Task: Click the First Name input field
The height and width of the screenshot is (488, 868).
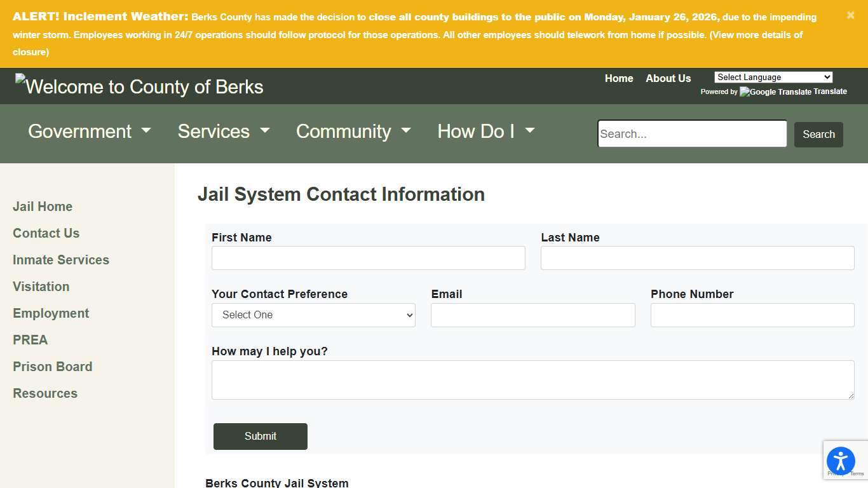Action: tap(368, 258)
